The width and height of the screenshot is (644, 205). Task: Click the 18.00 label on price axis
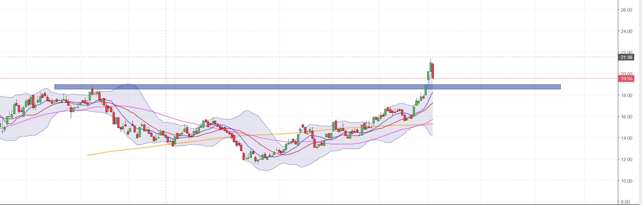coord(626,96)
